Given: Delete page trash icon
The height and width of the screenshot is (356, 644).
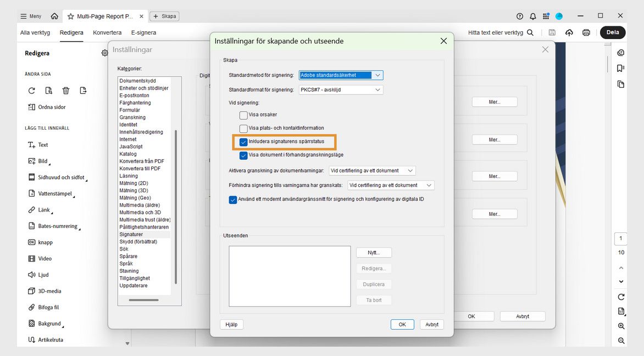Looking at the screenshot, I should 66,90.
